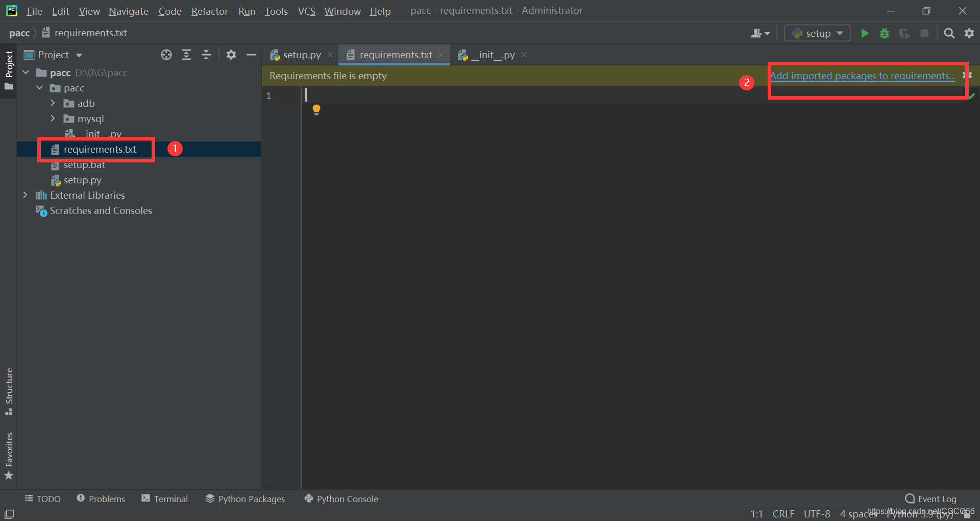This screenshot has width=980, height=521.
Task: Open the Python Packages tool window
Action: tap(246, 499)
